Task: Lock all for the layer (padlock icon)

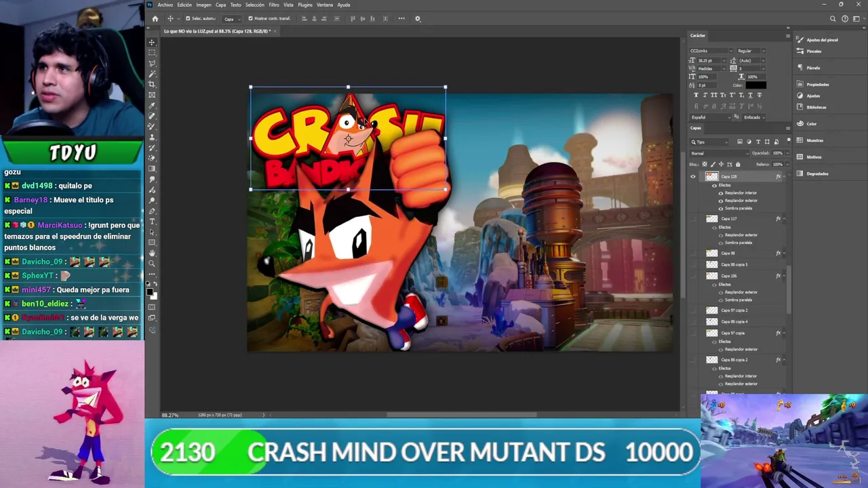Action: [738, 164]
